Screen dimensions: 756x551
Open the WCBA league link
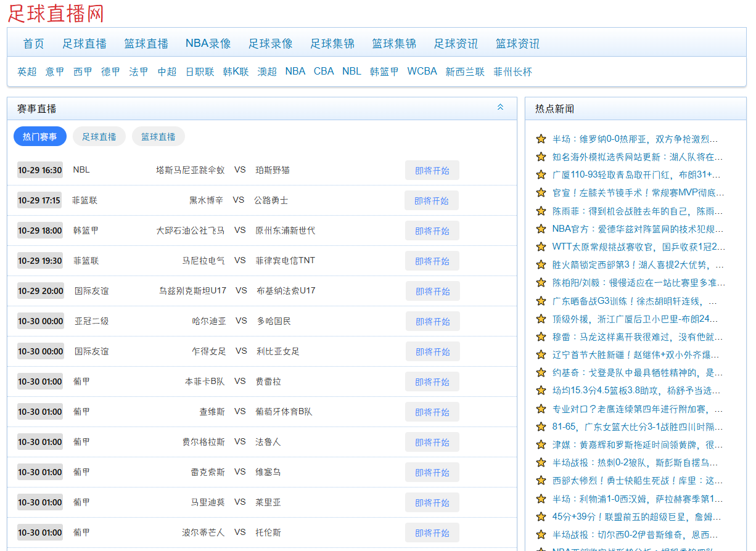pos(422,71)
